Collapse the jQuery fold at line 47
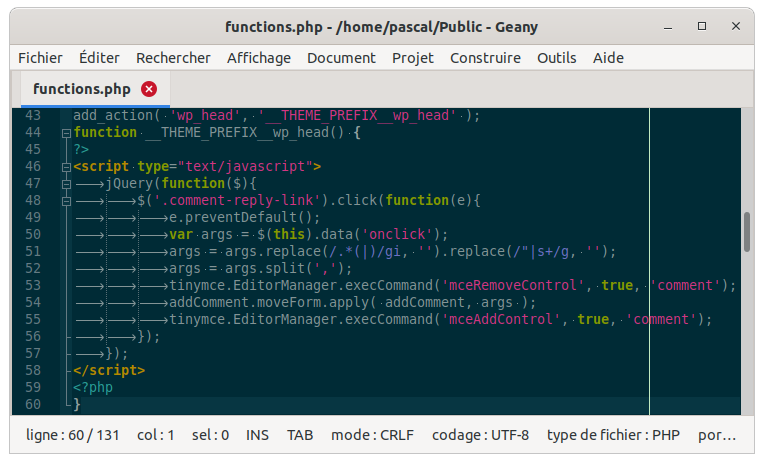The image size is (764, 463). point(67,184)
